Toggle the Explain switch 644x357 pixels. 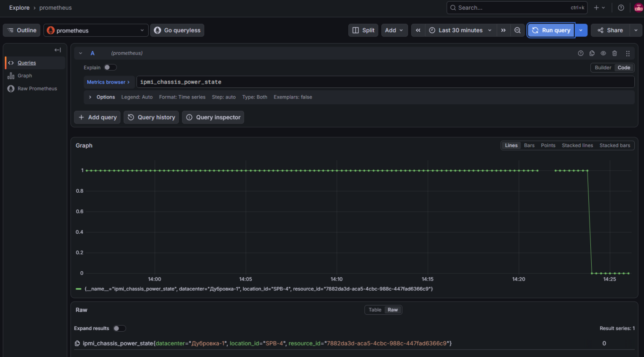110,68
